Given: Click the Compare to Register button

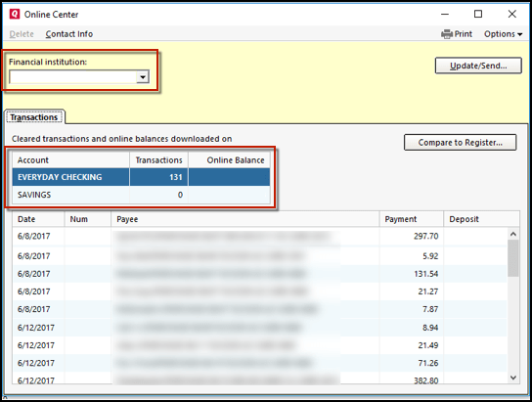Looking at the screenshot, I should [x=460, y=143].
